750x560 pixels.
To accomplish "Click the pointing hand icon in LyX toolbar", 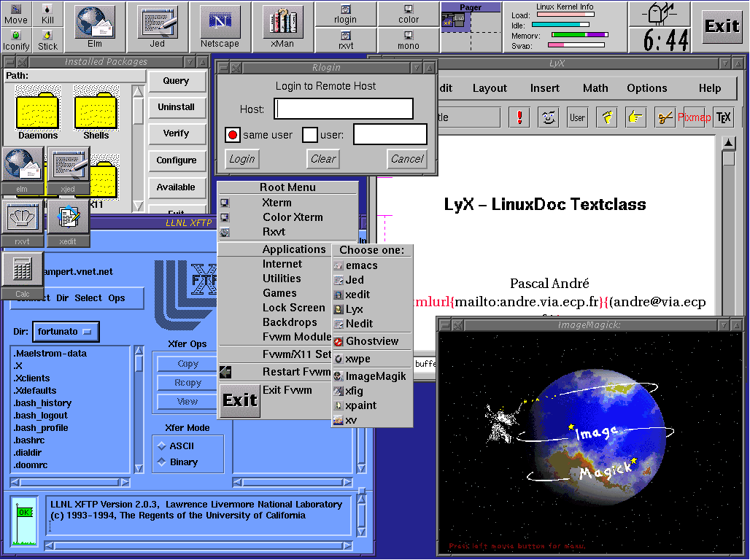I will click(x=635, y=117).
